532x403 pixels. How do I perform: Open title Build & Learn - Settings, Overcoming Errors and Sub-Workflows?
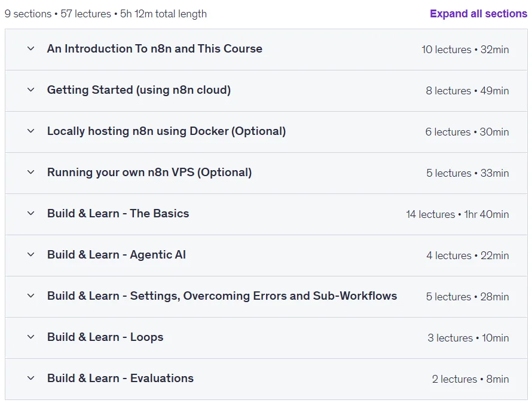click(222, 296)
